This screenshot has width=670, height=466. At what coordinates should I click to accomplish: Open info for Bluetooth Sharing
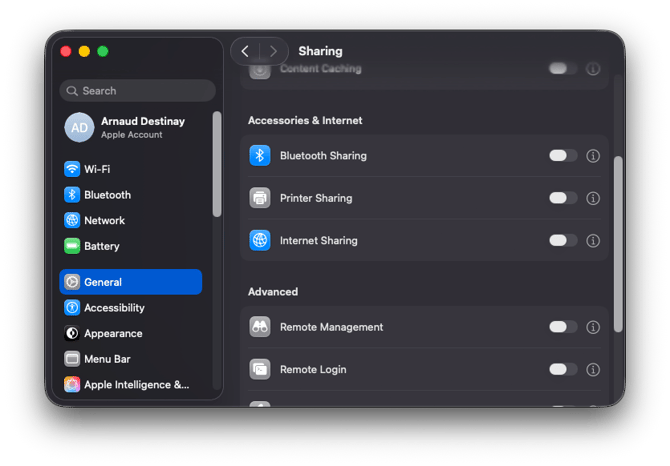click(x=593, y=156)
